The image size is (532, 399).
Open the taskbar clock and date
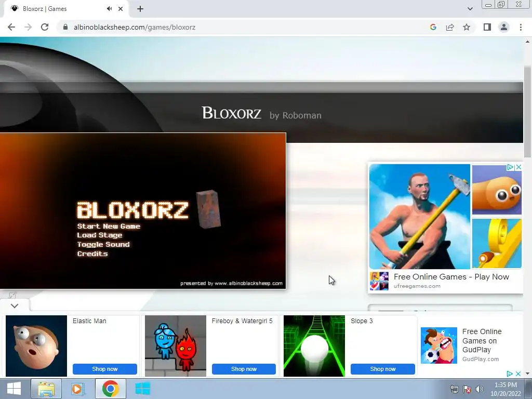(506, 389)
